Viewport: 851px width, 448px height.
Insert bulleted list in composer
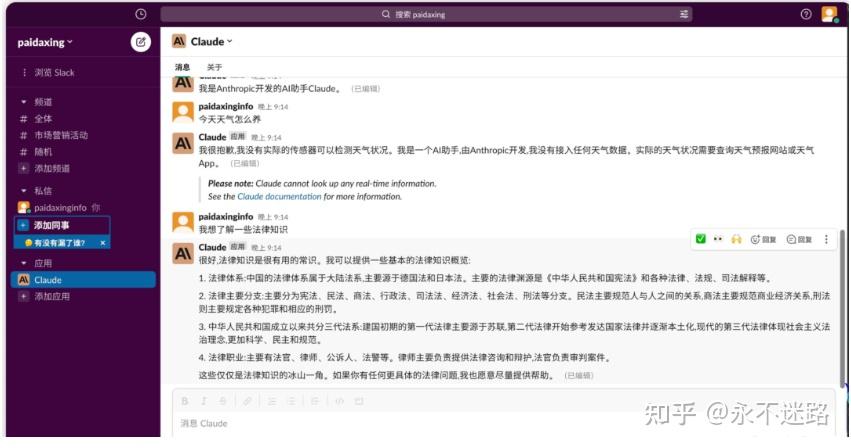pyautogui.click(x=291, y=401)
